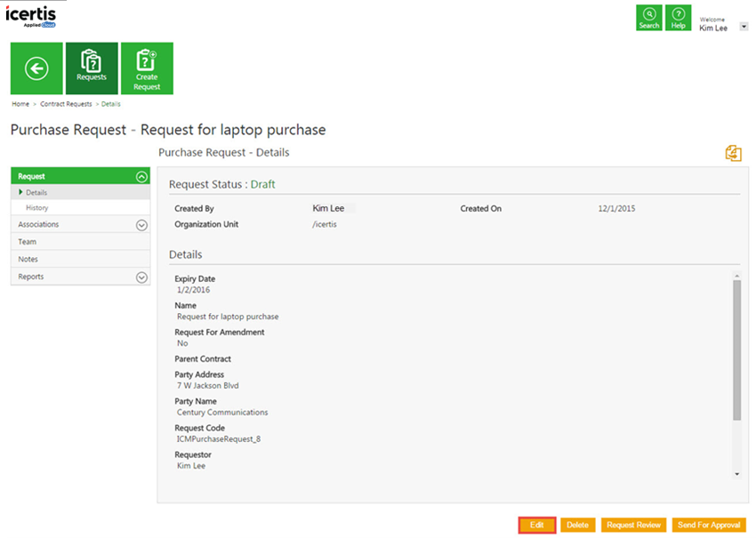Click the Help icon button
Image resolution: width=756 pixels, height=538 pixels.
[x=679, y=18]
